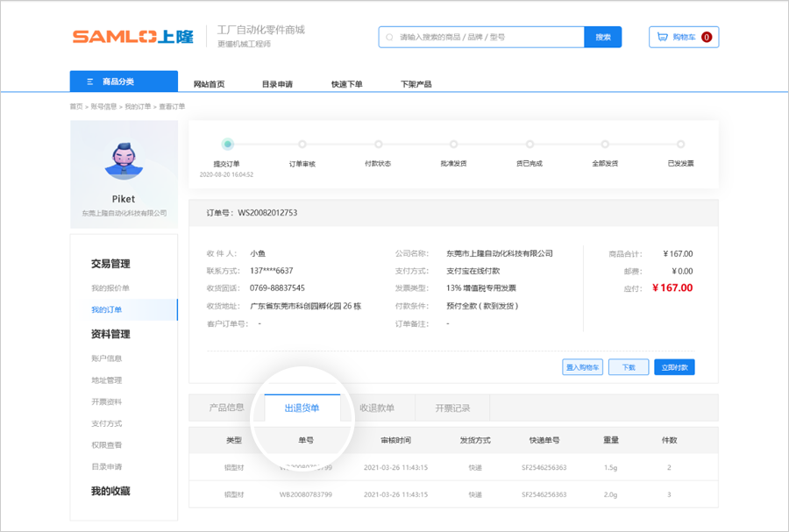Click the shopping cart icon
Image resolution: width=789 pixels, height=532 pixels.
click(662, 37)
